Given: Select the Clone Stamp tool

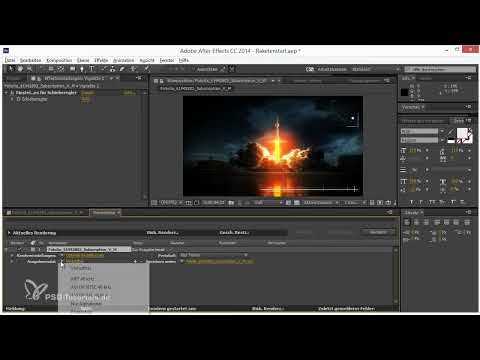Looking at the screenshot, I should pos(112,69).
